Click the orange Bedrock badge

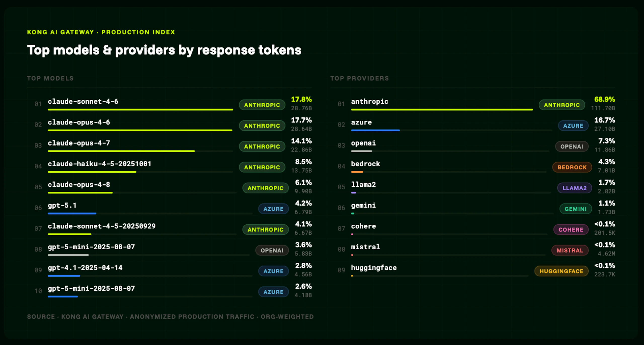572,167
